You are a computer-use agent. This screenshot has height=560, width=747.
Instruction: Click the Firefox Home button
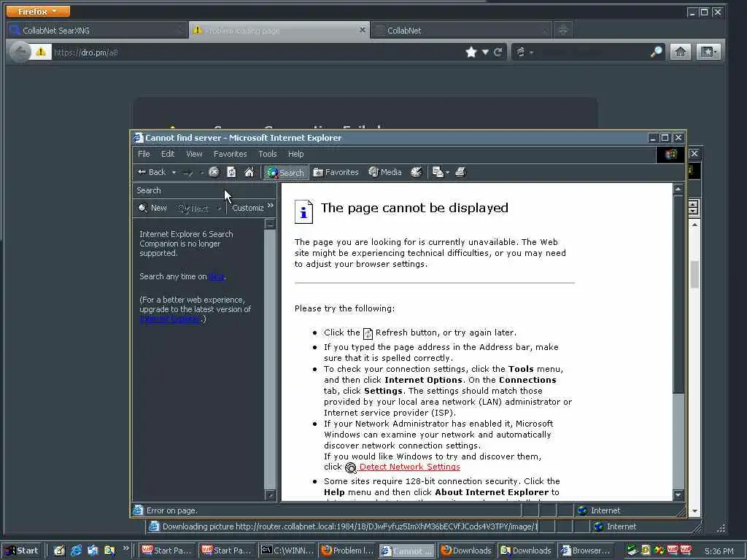click(x=681, y=52)
